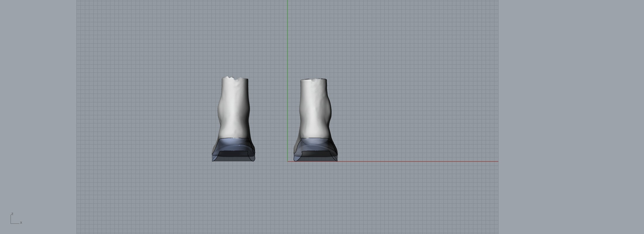The width and height of the screenshot is (644, 234).
Task: Select the dark opening in right sole
Action: [x=316, y=153]
